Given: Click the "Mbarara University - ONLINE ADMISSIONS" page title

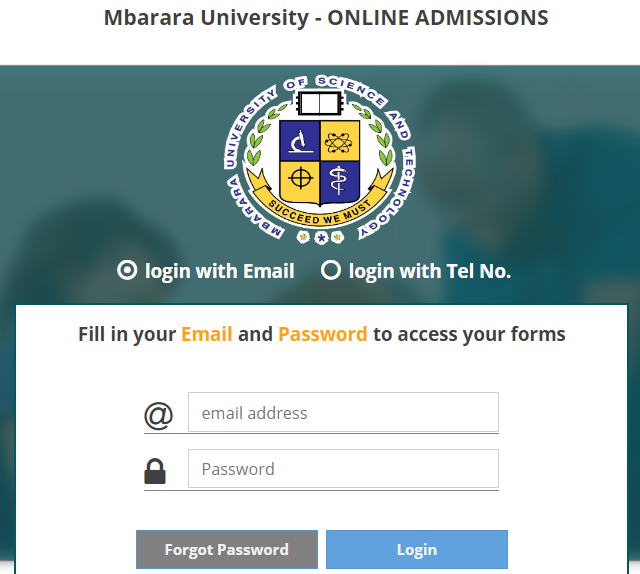Looking at the screenshot, I should point(326,18).
